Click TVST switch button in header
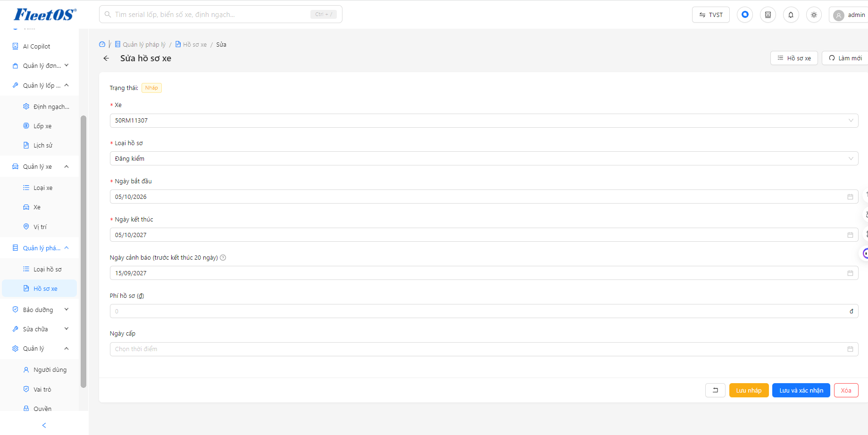Viewport: 868px width, 435px height. 711,15
